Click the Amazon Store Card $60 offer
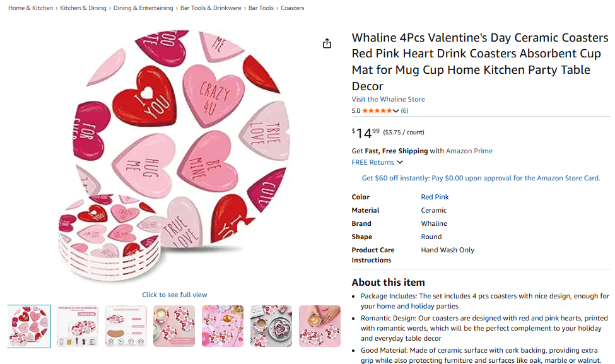The height and width of the screenshot is (364, 615). click(481, 178)
